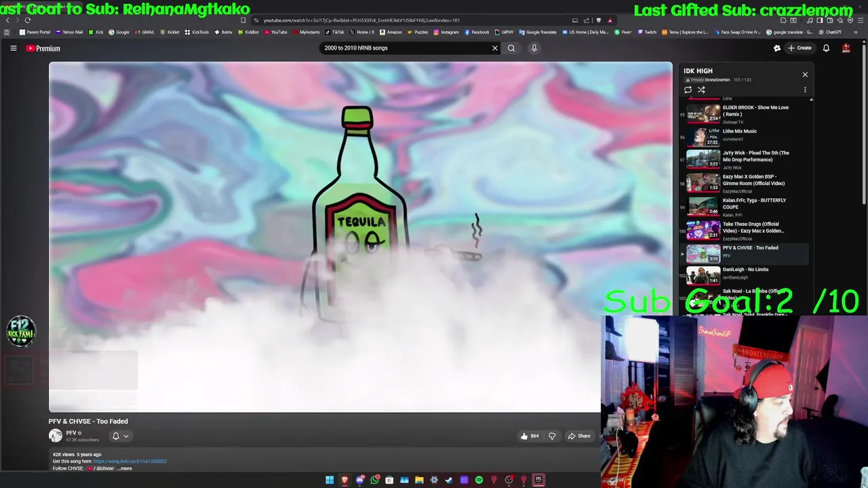Click into the YouTube search field
Image resolution: width=868 pixels, height=488 pixels.
(406, 48)
